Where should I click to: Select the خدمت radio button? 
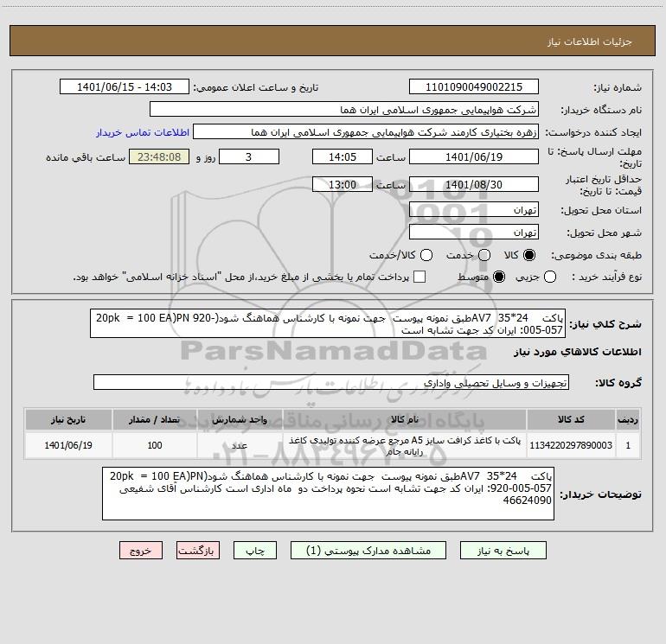tap(484, 255)
